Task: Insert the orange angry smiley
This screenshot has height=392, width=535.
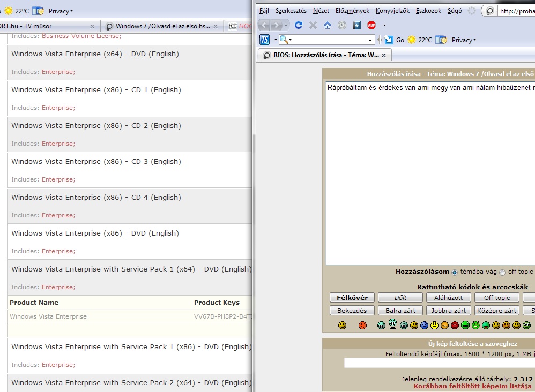Action: coord(444,326)
